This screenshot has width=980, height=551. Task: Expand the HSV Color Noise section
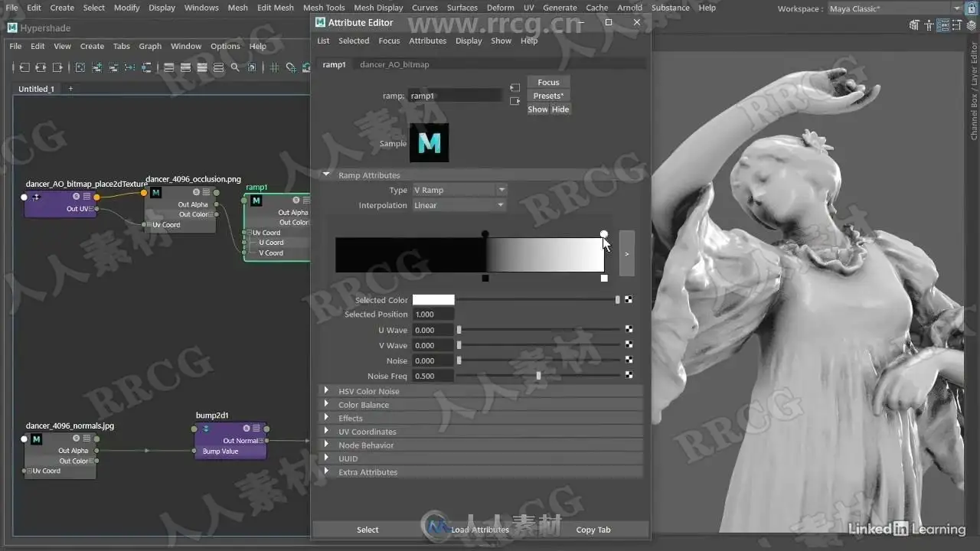click(326, 391)
